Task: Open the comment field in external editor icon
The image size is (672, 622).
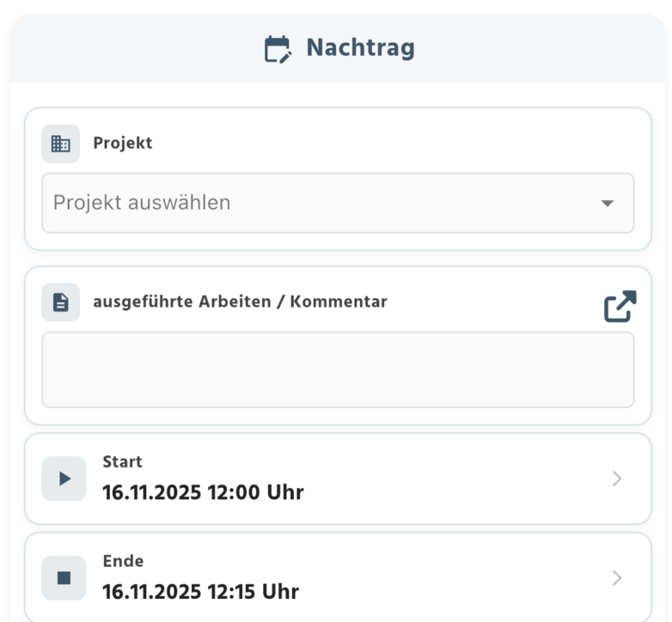Action: coord(620,307)
